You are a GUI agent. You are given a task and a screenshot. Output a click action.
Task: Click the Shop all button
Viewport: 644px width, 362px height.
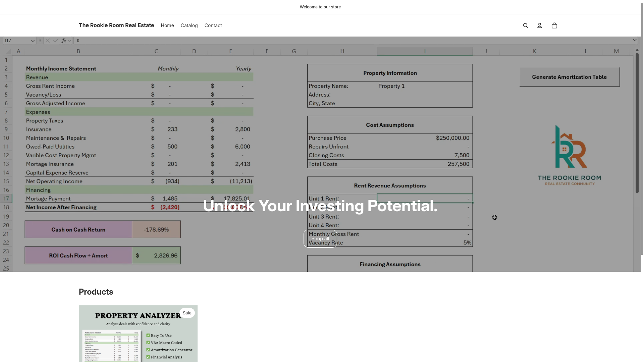[x=320, y=239]
